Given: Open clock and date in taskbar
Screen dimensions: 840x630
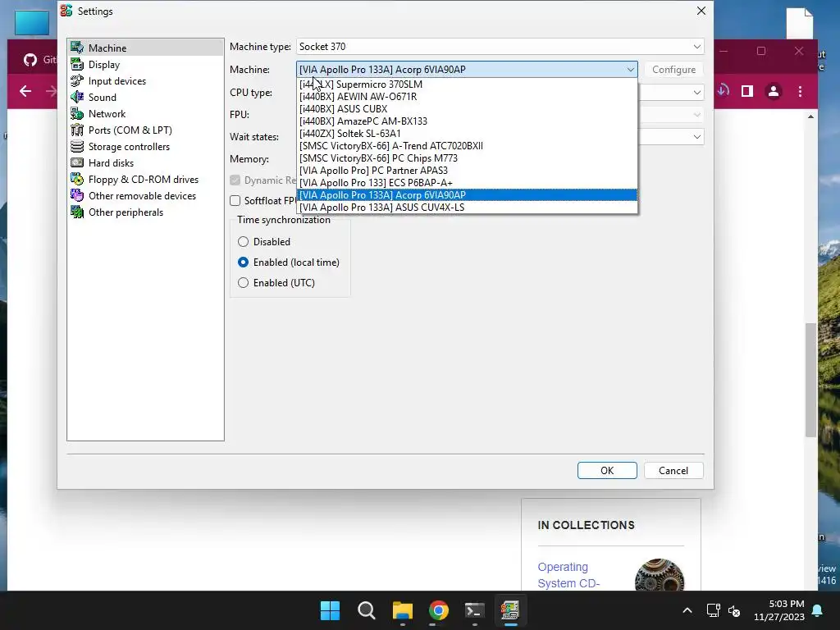Looking at the screenshot, I should point(779,610).
